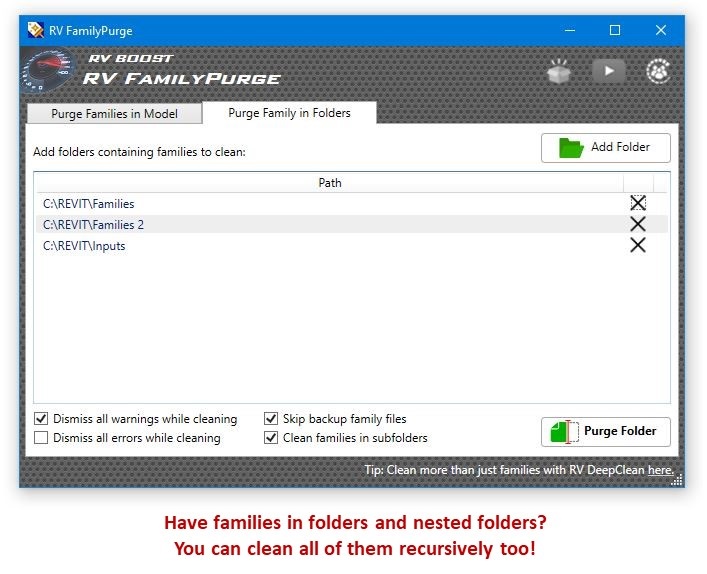Select the C:\REVIT\Inputs row
The width and height of the screenshot is (707, 574).
[352, 246]
